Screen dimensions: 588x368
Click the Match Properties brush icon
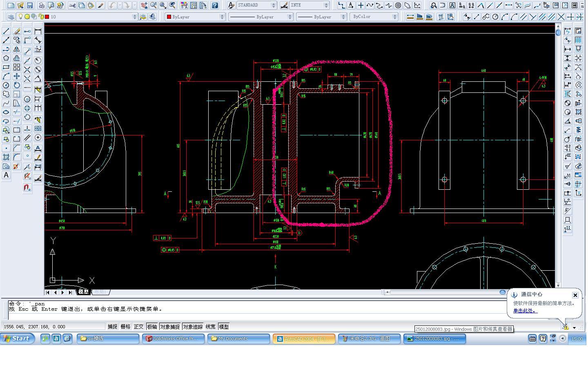click(100, 5)
